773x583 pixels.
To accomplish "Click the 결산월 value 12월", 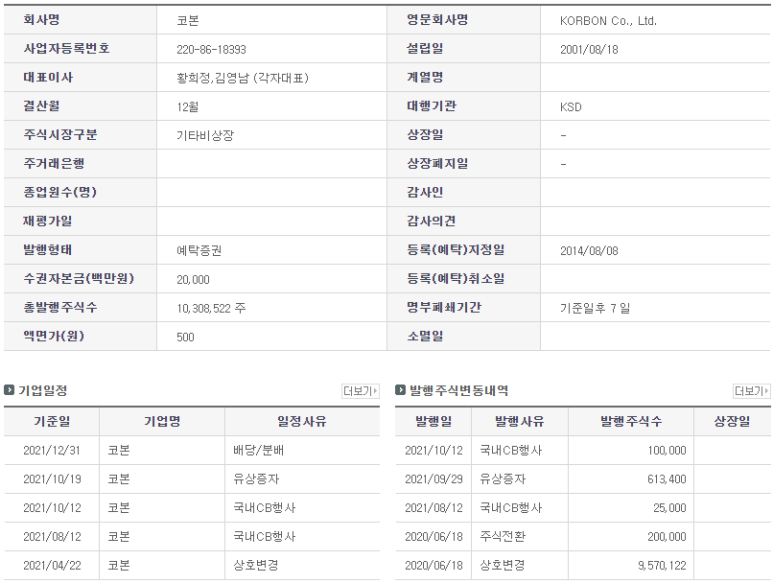I will click(187, 107).
